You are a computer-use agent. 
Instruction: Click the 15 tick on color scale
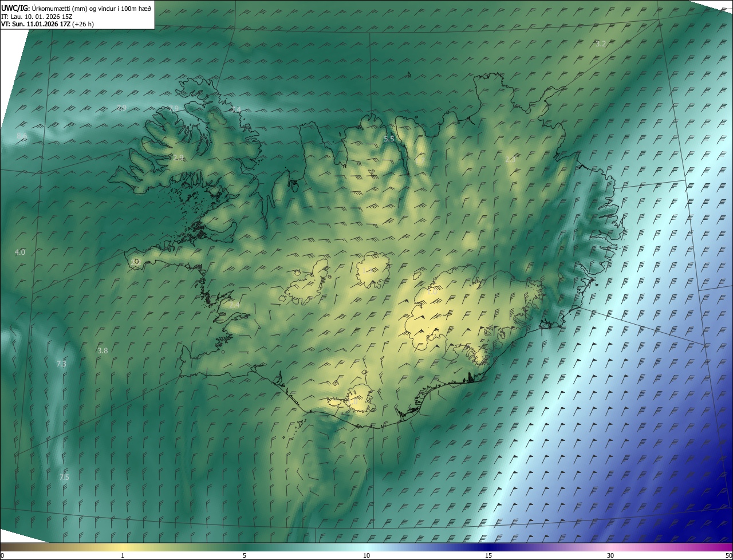pos(488,555)
